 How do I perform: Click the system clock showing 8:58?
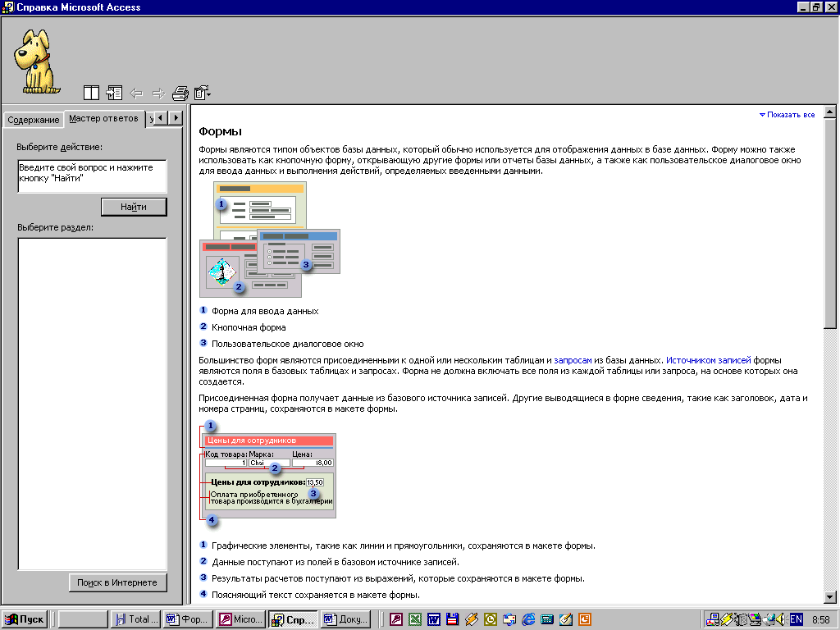point(820,619)
